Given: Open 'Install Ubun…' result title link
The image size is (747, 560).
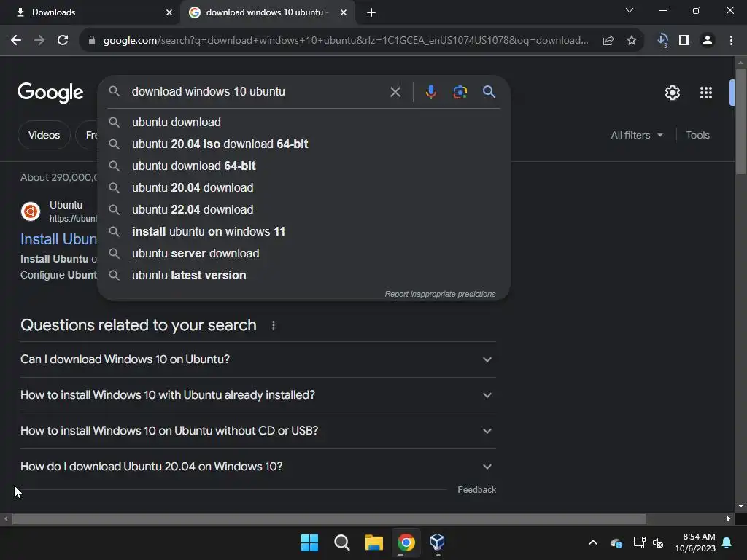Looking at the screenshot, I should coord(58,239).
